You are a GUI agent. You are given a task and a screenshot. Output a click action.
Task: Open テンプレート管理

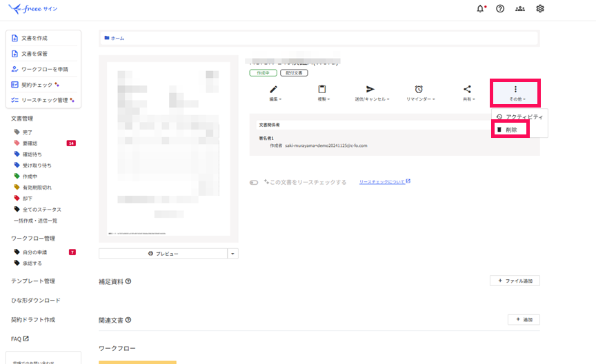(33, 281)
